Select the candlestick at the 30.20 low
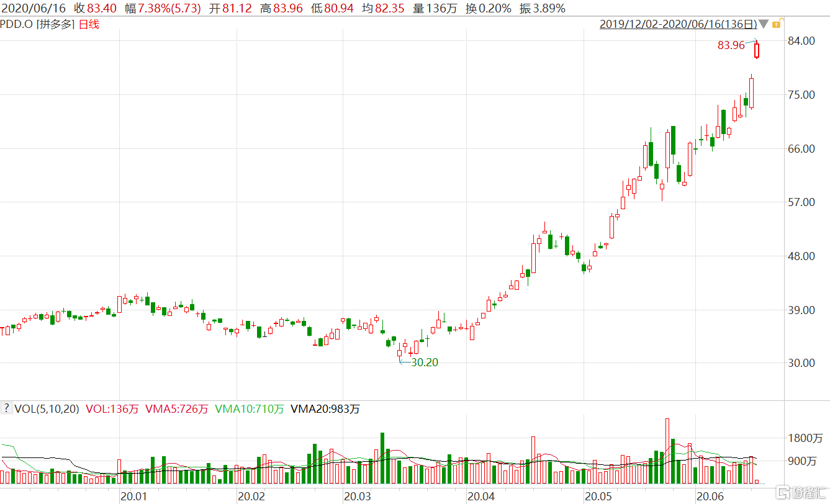Image resolution: width=830 pixels, height=504 pixels. 399,352
